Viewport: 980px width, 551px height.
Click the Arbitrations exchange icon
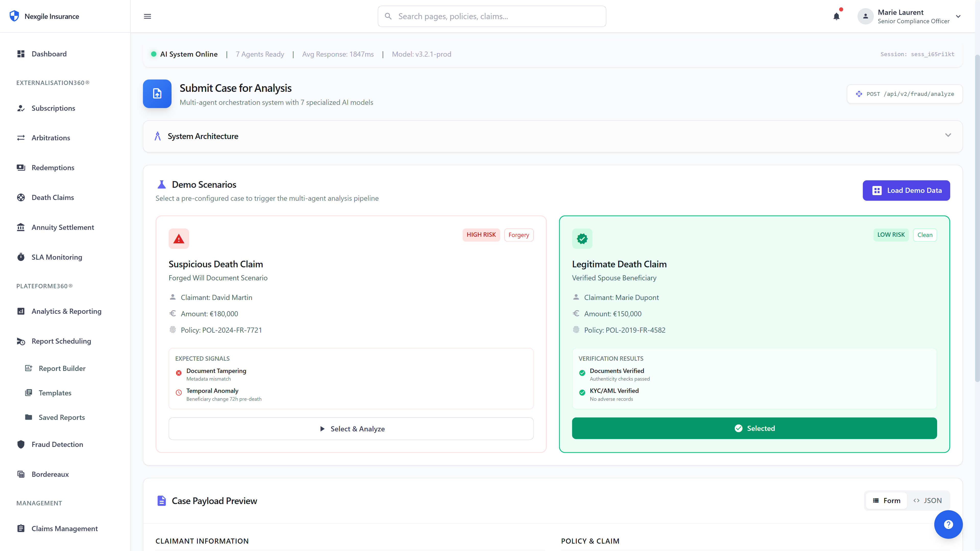21,138
